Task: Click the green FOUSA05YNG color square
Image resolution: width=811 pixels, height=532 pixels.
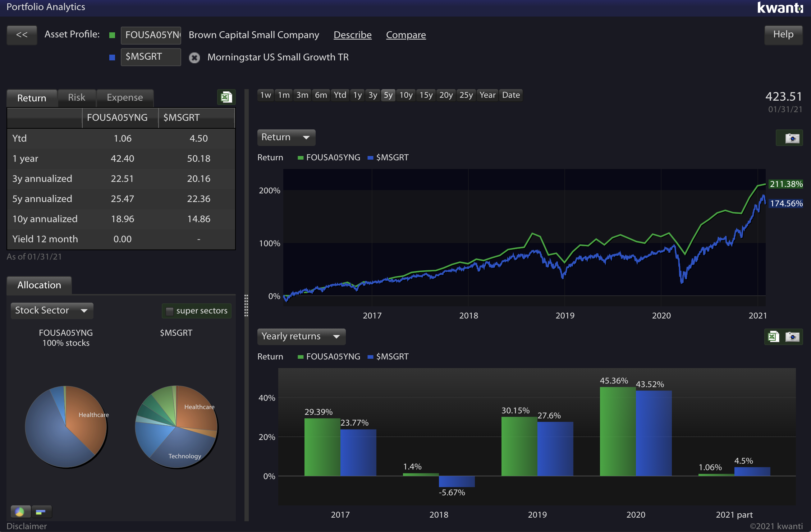Action: pyautogui.click(x=112, y=35)
